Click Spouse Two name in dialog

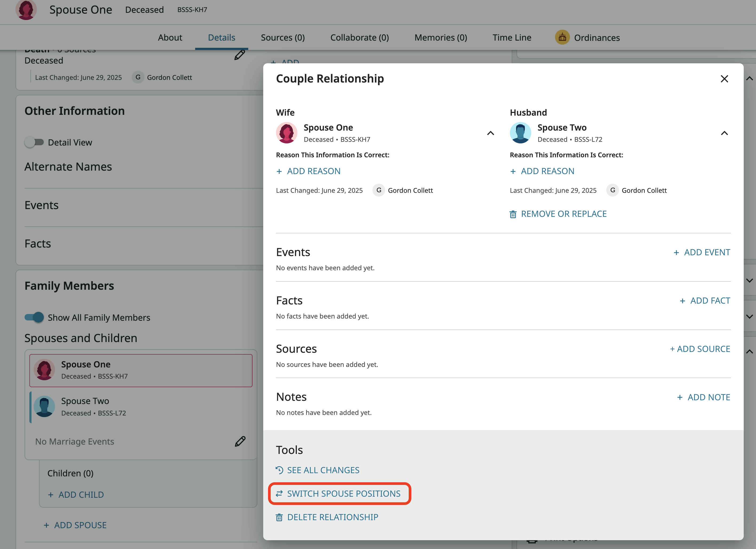point(562,127)
